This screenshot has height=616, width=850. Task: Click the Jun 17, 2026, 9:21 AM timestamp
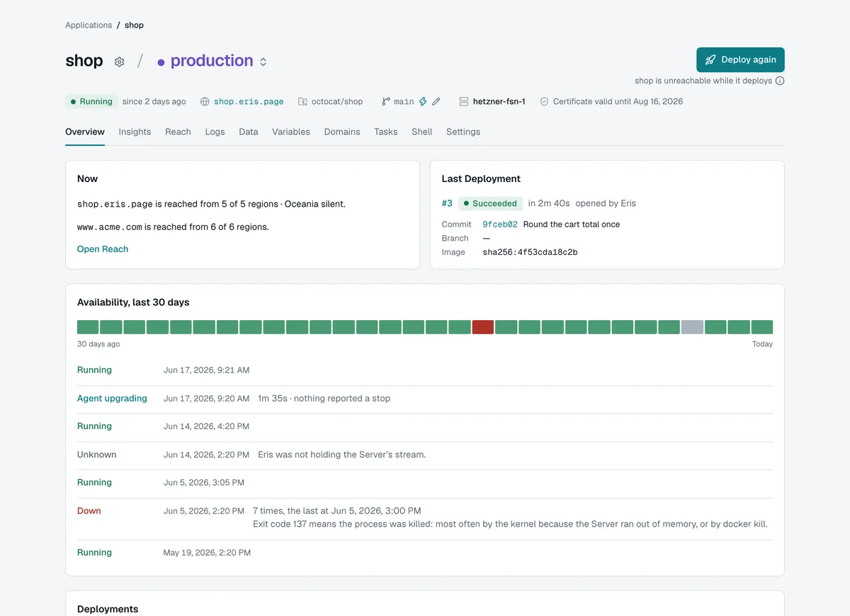pyautogui.click(x=206, y=370)
